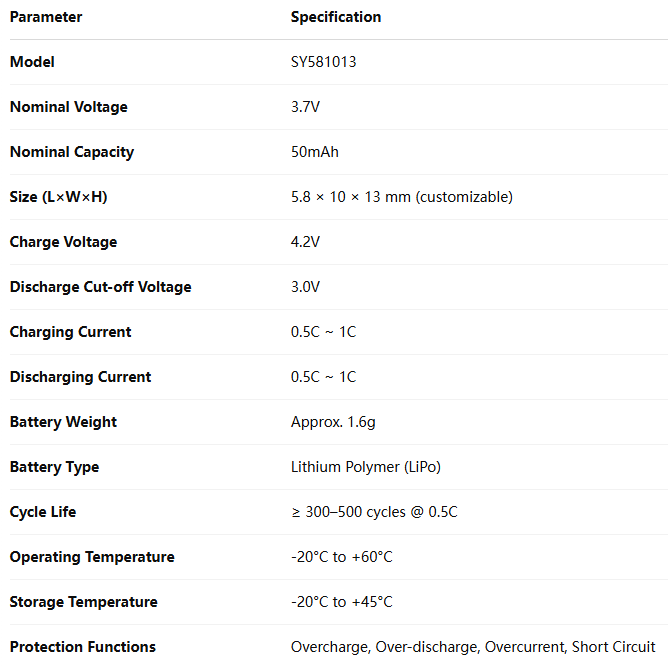This screenshot has height=667, width=668.
Task: Click the Charging Current value 0.5C ~ 1C
Action: click(x=323, y=332)
